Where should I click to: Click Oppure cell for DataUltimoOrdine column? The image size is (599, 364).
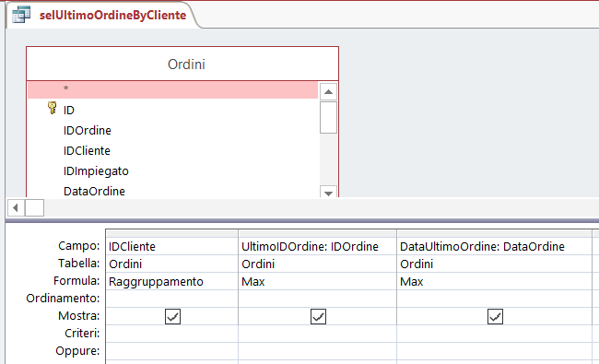494,351
